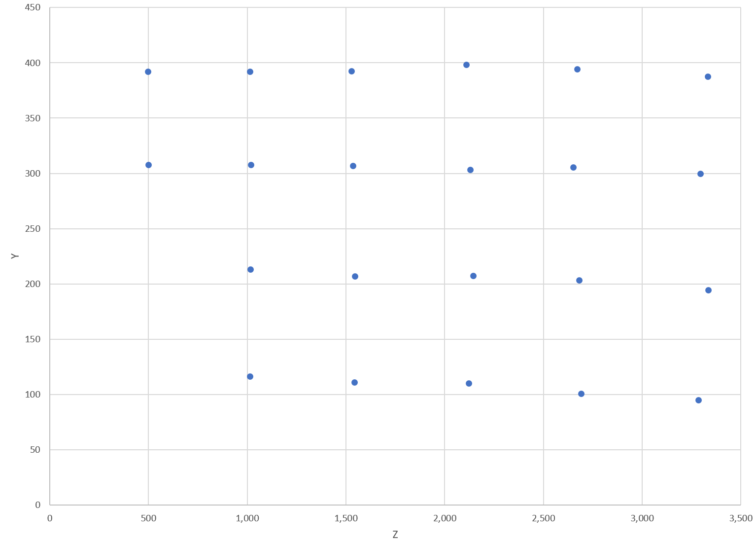Select the data point near Z=500, Y=307
The height and width of the screenshot is (543, 756).
(148, 165)
